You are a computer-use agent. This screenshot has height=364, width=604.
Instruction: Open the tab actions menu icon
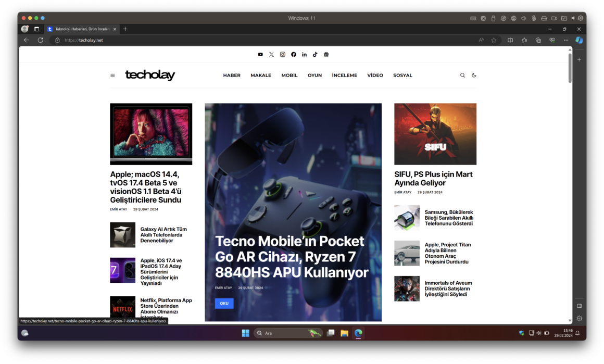pos(36,29)
